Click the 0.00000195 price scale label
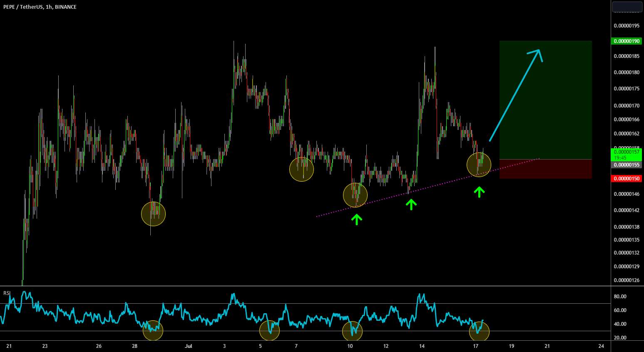Viewport: 644px width, 352px height. point(627,26)
